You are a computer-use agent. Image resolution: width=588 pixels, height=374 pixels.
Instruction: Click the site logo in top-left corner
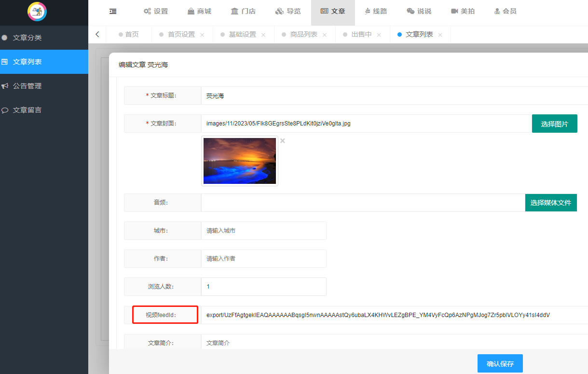[37, 12]
